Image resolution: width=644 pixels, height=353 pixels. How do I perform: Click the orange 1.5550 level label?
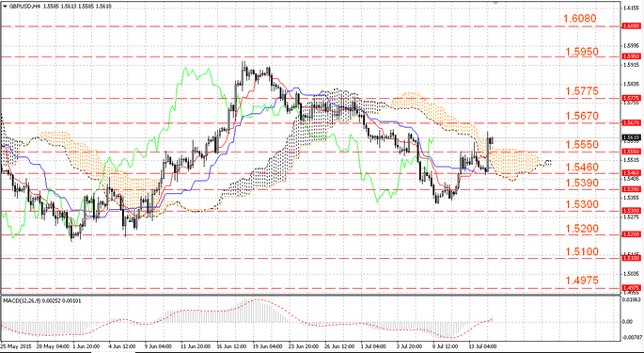tap(582, 145)
